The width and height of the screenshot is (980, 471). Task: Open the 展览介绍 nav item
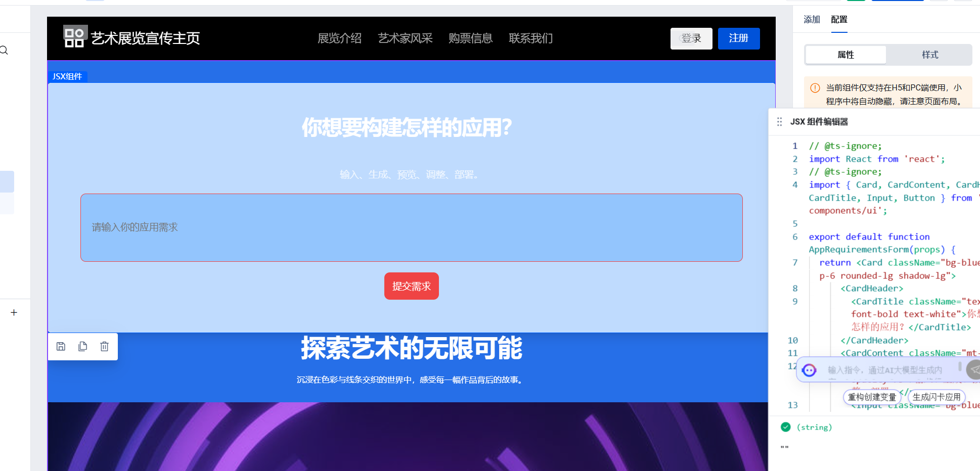click(x=339, y=38)
